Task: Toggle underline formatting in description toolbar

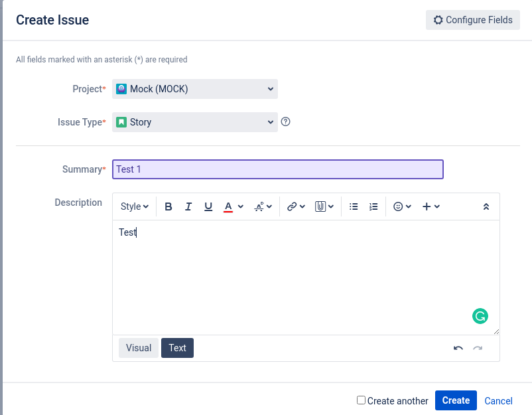Action: pos(208,207)
